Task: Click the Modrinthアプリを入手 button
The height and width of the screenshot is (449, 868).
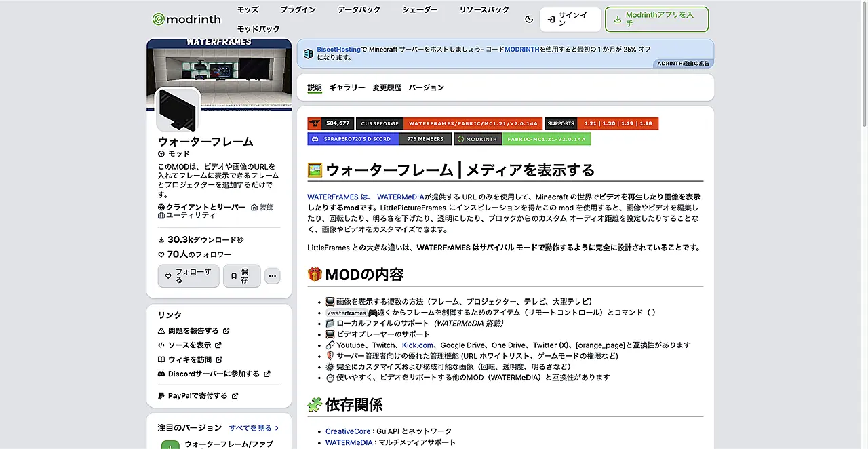Action: coord(656,20)
